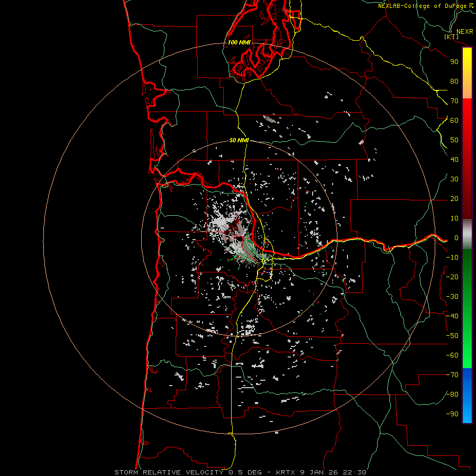Click the -50 value on the scale
476x476 pixels.
click(452, 336)
